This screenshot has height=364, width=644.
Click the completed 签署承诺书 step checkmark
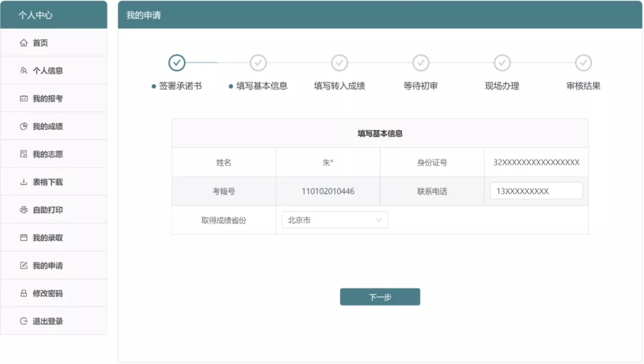(177, 62)
